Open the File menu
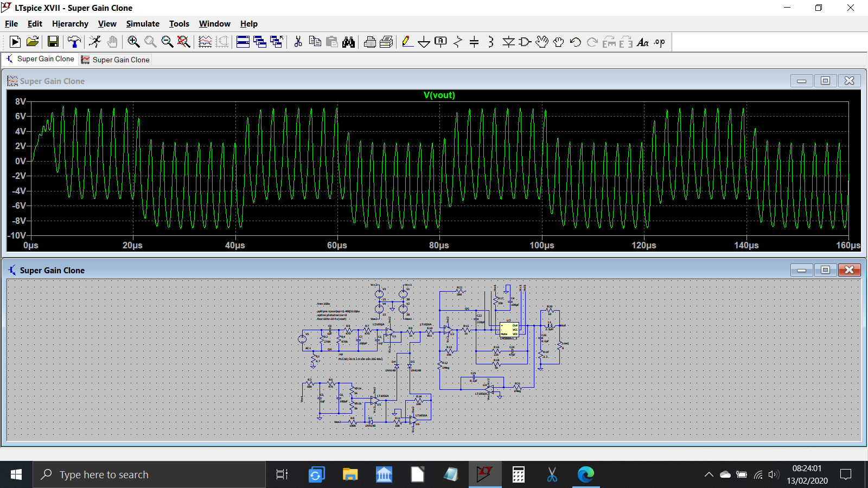 coord(11,24)
